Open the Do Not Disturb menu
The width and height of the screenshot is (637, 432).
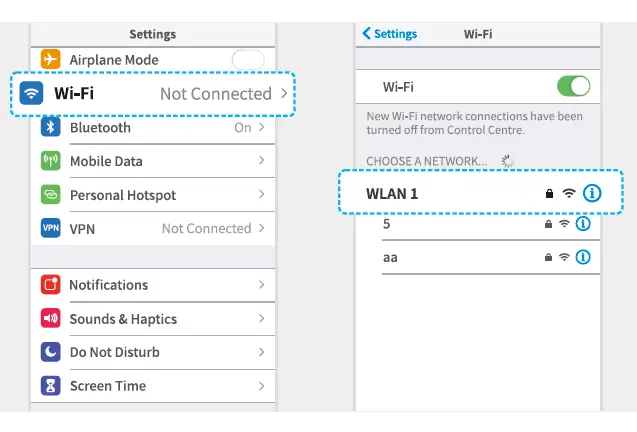[x=114, y=352]
